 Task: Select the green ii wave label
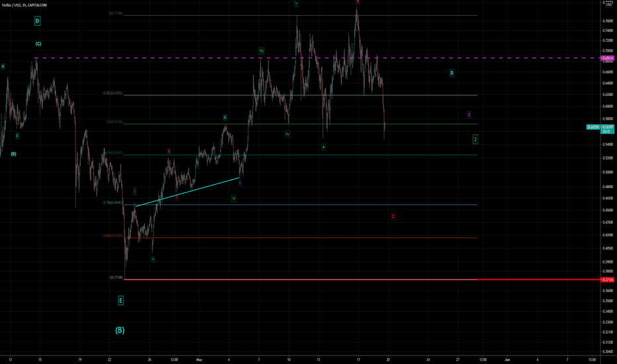pos(233,199)
